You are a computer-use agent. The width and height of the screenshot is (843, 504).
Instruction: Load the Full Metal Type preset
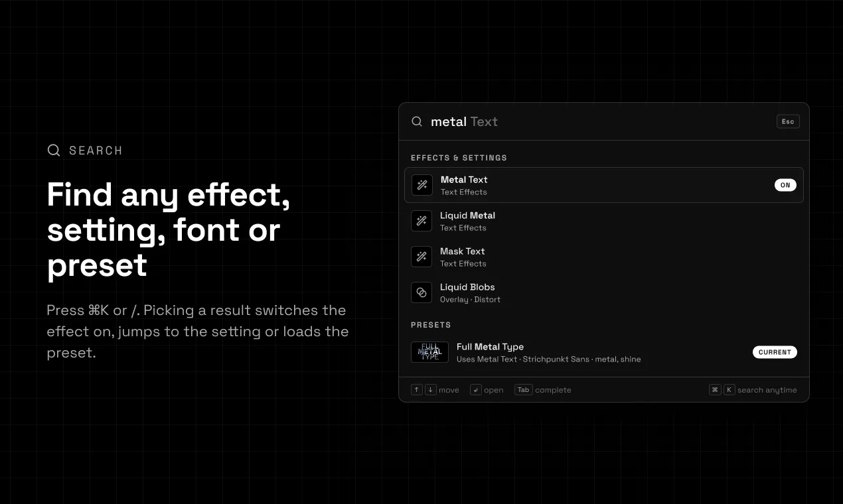click(604, 352)
